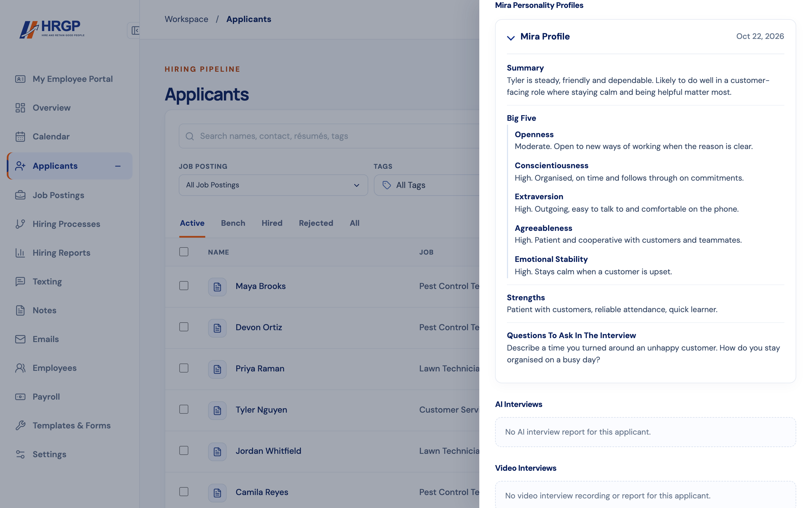Click the Settings sliders icon
This screenshot has width=812, height=508.
[20, 454]
